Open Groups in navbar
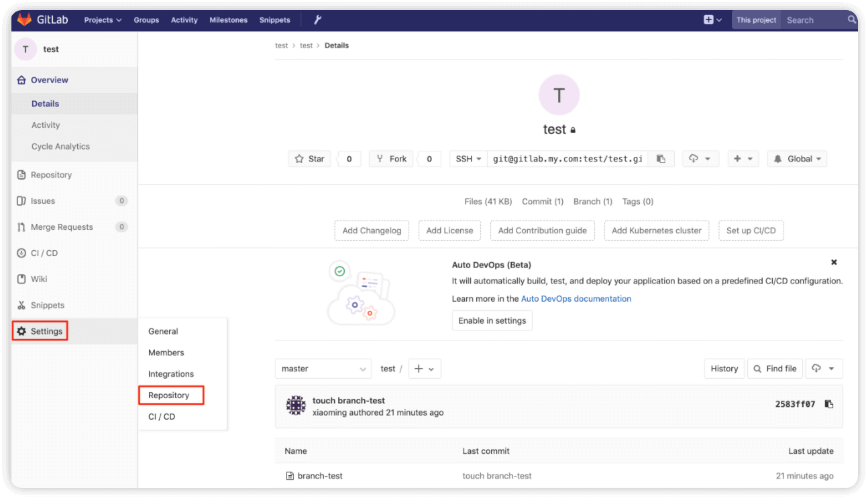This screenshot has height=498, width=868. tap(146, 20)
